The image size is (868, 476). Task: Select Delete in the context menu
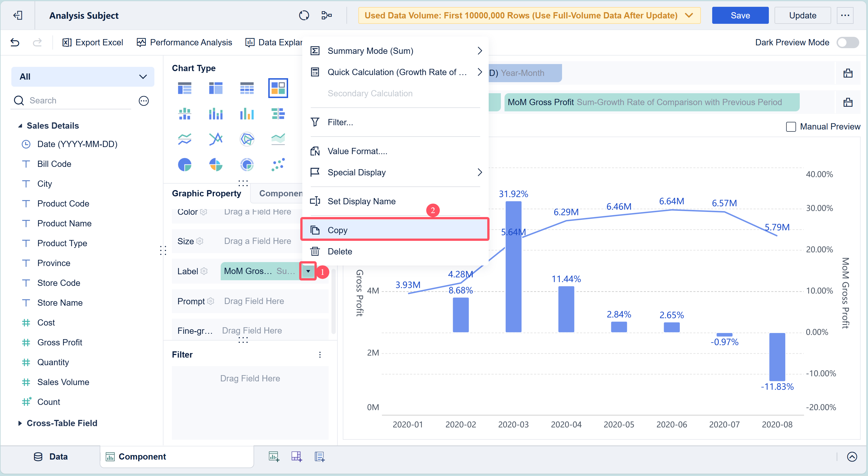point(395,252)
